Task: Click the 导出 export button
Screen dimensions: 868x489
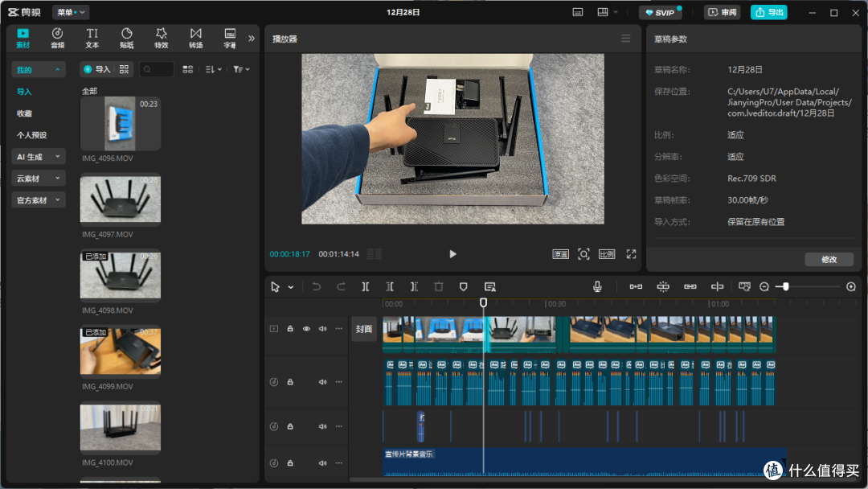Action: click(x=769, y=12)
